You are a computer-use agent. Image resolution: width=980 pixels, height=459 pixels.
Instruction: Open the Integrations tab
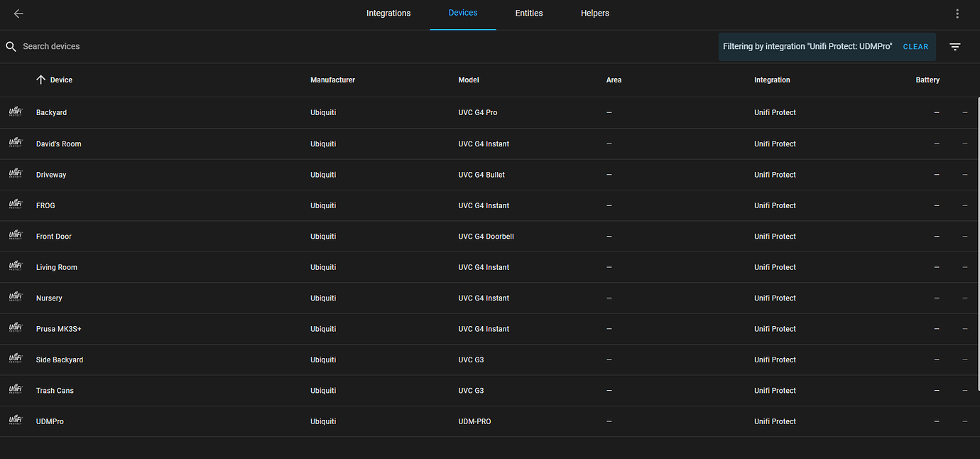tap(388, 13)
